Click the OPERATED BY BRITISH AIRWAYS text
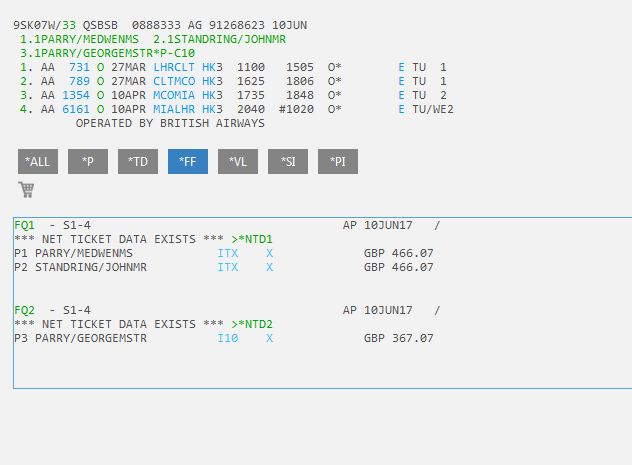Screen dimensions: 632x465 tap(170, 123)
